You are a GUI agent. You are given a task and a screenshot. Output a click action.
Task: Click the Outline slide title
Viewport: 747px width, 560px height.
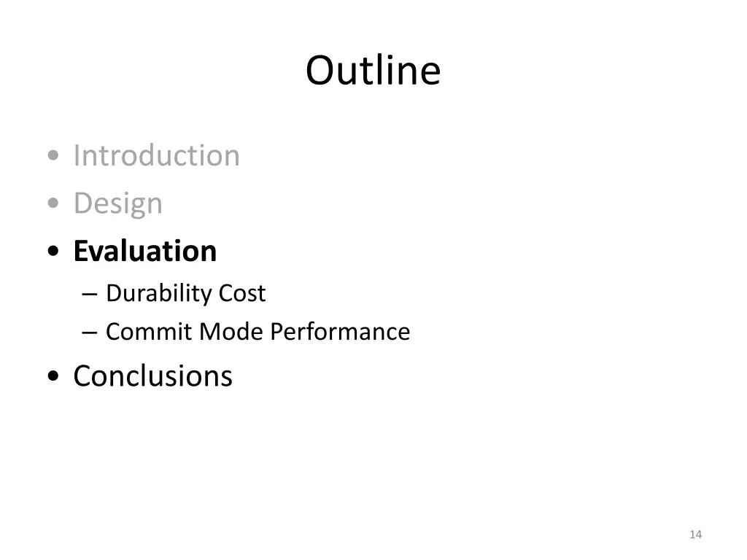coord(373,71)
